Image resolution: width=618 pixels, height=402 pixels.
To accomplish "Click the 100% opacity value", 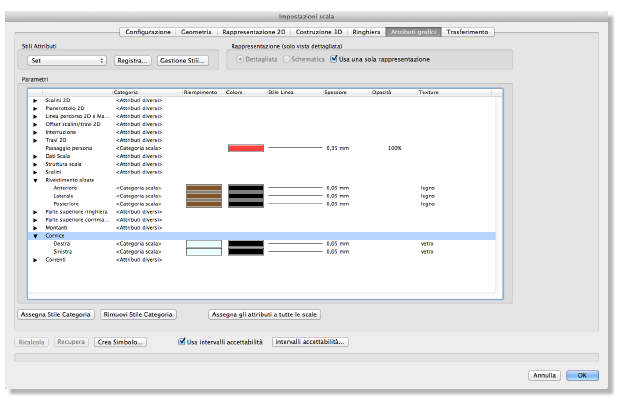I will [x=395, y=148].
